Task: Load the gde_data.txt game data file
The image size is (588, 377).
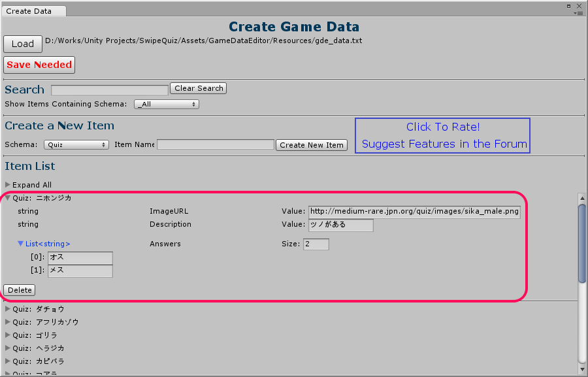Action: [22, 44]
